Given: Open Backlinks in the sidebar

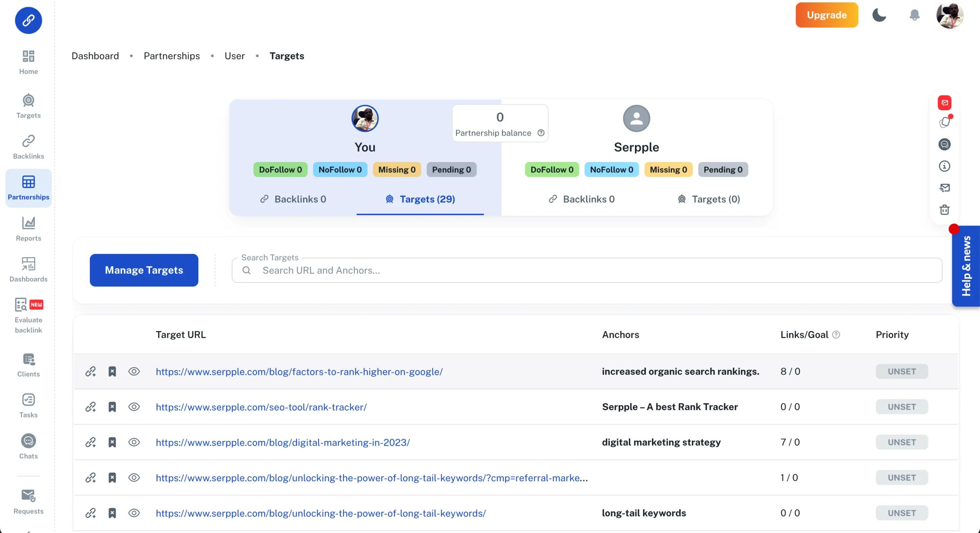Looking at the screenshot, I should [x=28, y=147].
